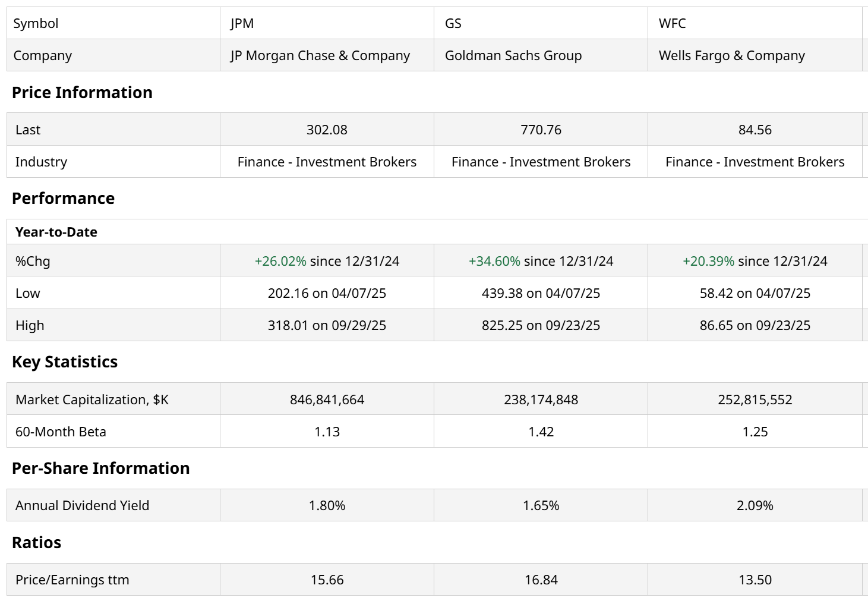This screenshot has width=868, height=604.
Task: Click the +34.60% year-to-date change
Action: pyautogui.click(x=494, y=261)
